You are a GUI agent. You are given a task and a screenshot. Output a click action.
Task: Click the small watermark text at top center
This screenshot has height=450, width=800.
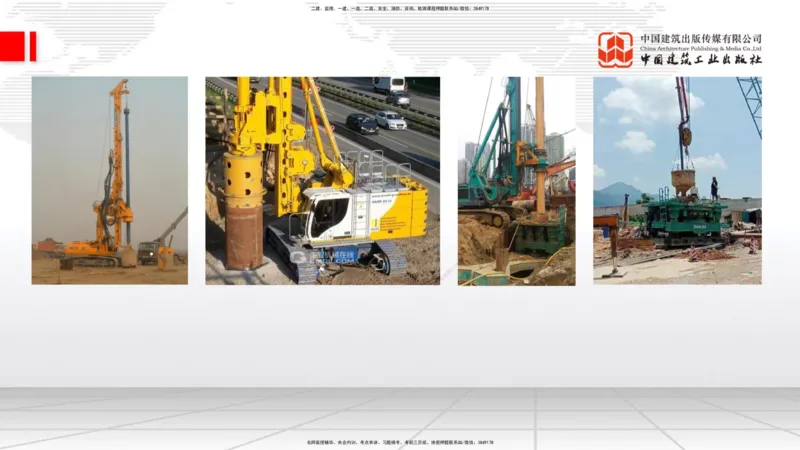pyautogui.click(x=400, y=8)
